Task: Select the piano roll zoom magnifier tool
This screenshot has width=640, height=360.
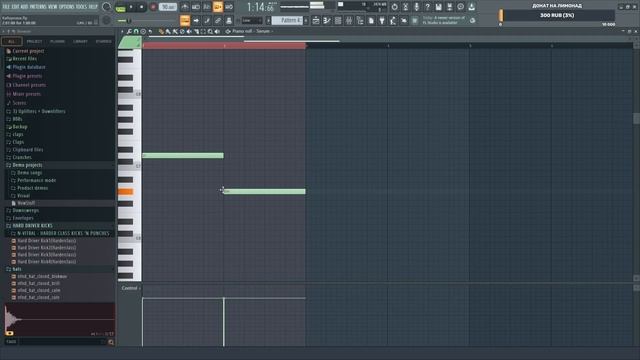Action: (210, 31)
